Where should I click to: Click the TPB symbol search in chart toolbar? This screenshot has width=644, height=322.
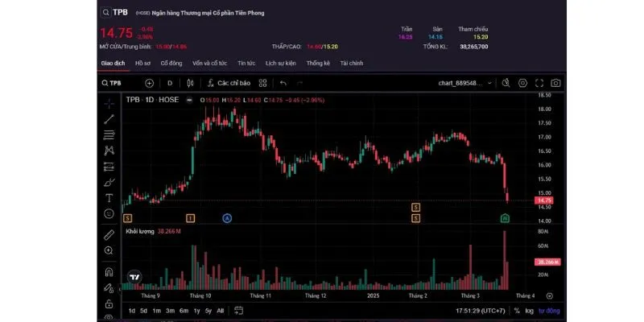[x=112, y=83]
